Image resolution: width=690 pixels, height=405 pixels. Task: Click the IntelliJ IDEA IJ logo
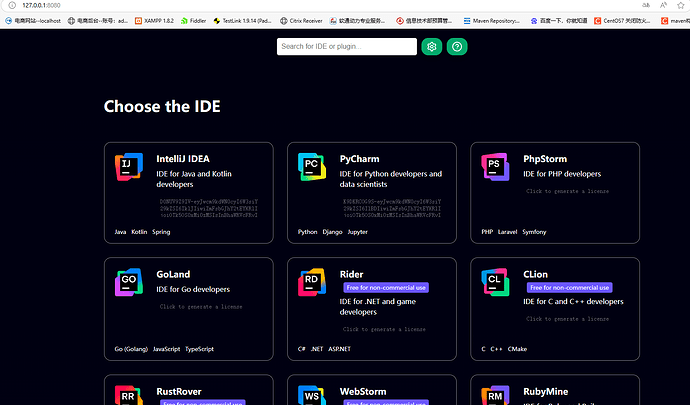[x=129, y=167]
